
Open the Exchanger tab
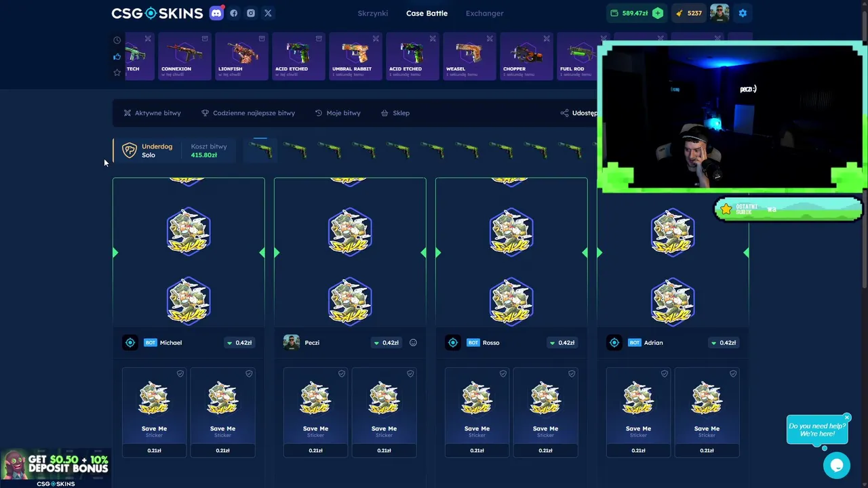click(x=484, y=13)
